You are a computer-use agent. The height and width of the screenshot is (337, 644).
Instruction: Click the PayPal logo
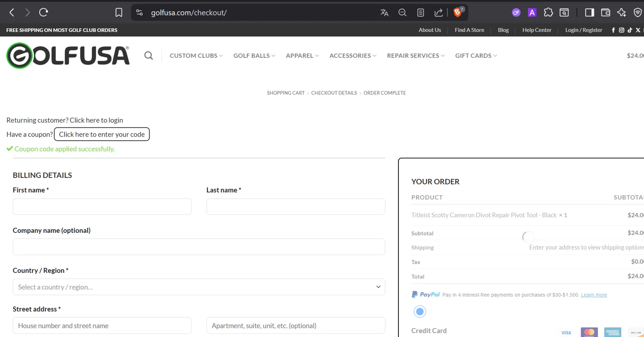[426, 295]
